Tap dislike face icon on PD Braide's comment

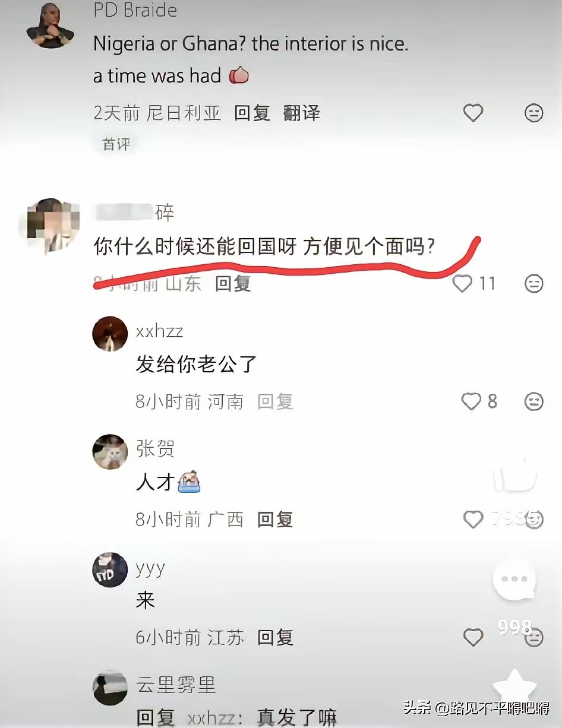(534, 113)
